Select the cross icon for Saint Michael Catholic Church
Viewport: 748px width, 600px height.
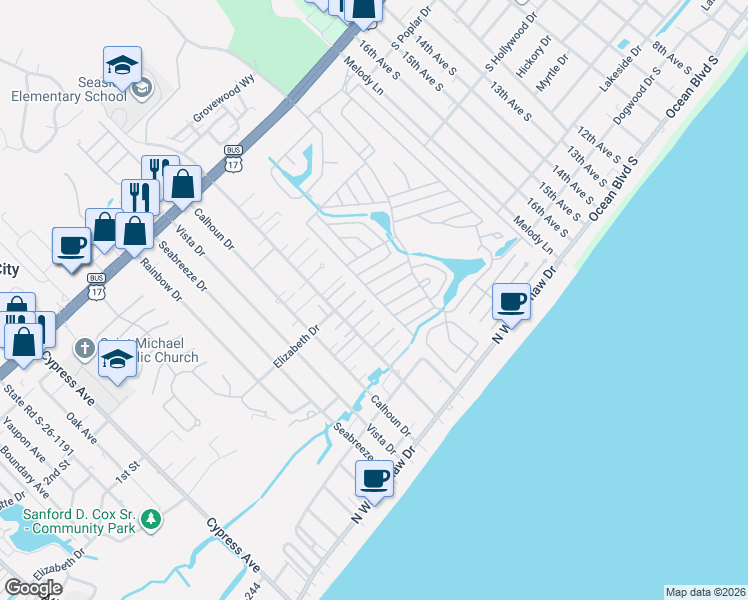85,348
